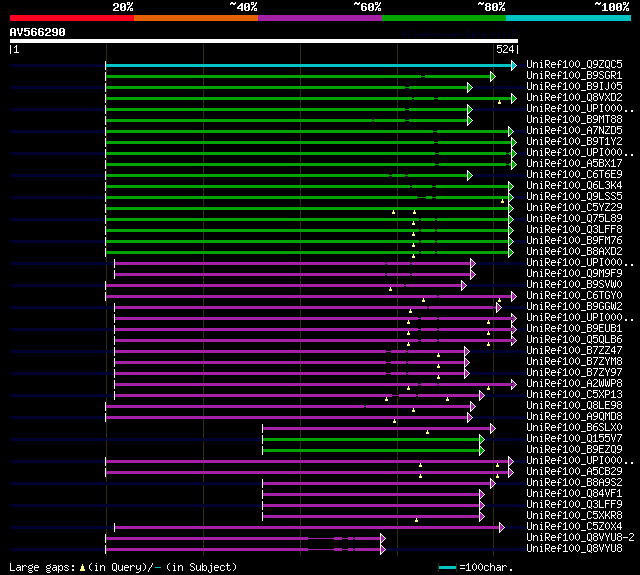The width and height of the screenshot is (640, 575).
Task: Open hit UniRef100_B9SGR1
Action: (574, 75)
